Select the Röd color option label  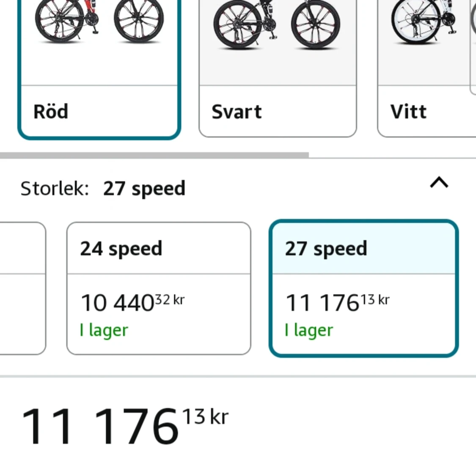tap(51, 112)
